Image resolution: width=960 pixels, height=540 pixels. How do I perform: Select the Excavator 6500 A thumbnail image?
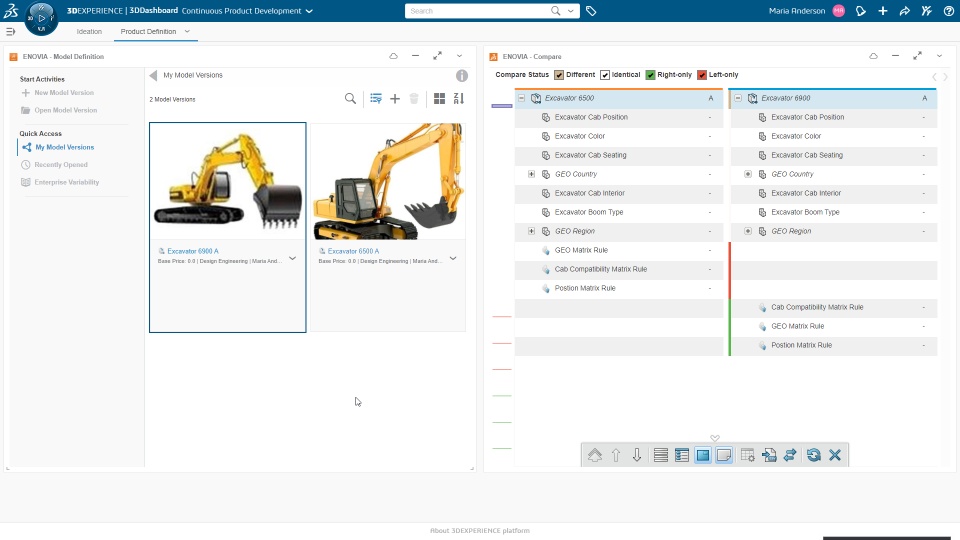pos(388,181)
